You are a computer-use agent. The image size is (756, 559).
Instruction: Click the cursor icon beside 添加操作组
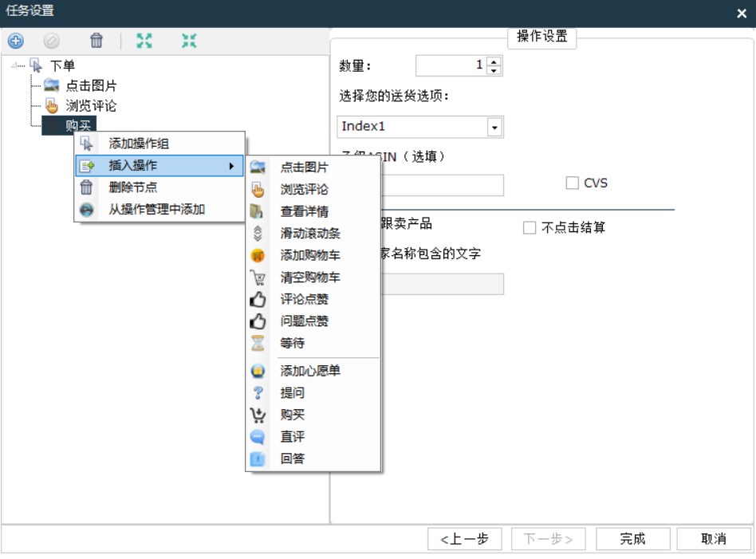(87, 144)
